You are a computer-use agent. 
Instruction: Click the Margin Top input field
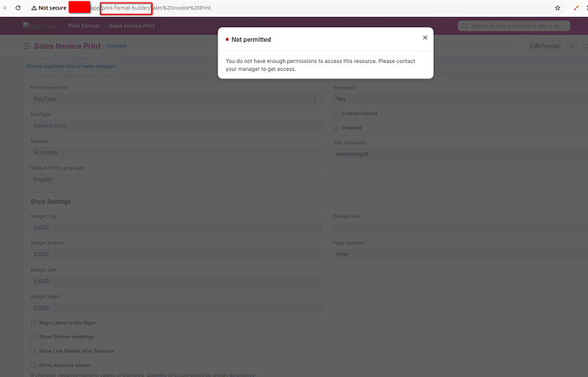175,228
